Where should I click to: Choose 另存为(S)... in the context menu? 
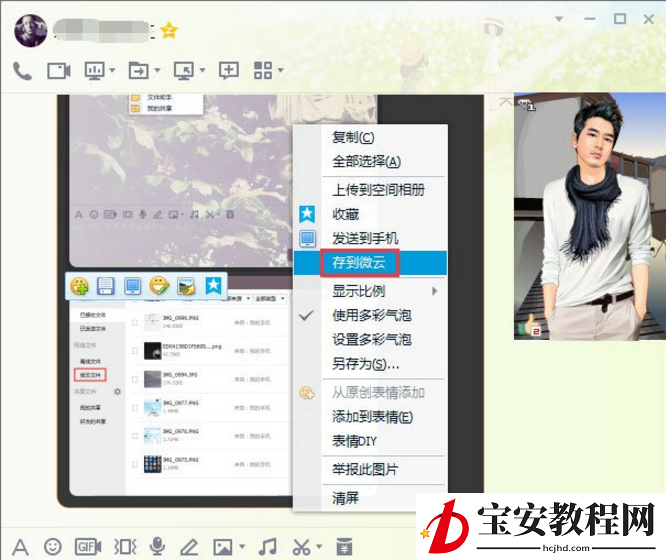click(x=366, y=364)
